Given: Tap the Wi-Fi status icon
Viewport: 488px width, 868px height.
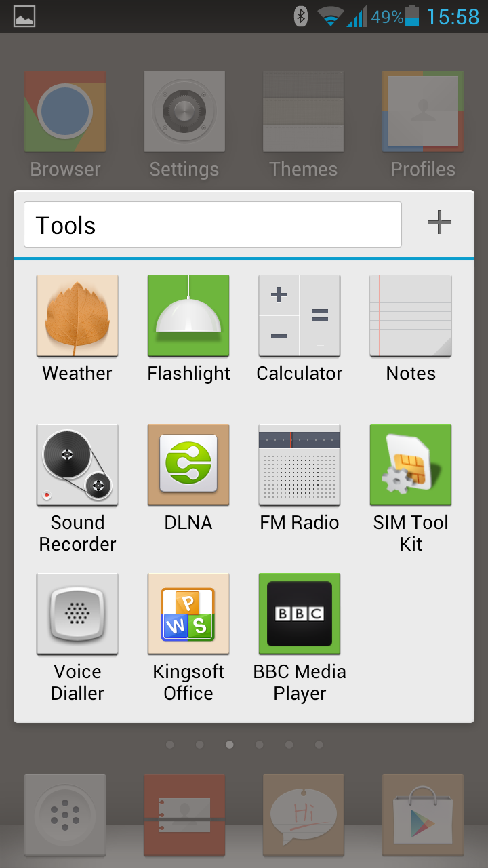Looking at the screenshot, I should pos(330,16).
